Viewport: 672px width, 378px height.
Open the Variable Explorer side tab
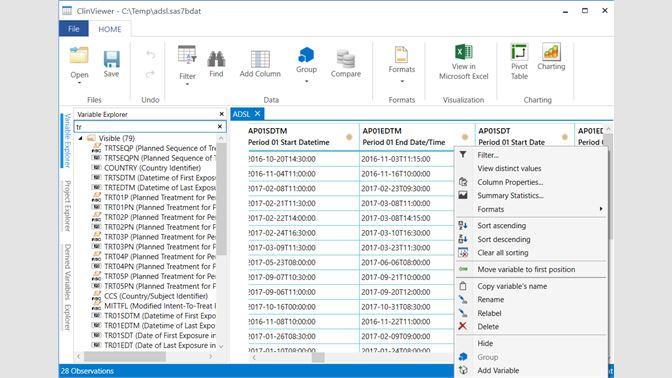point(67,141)
